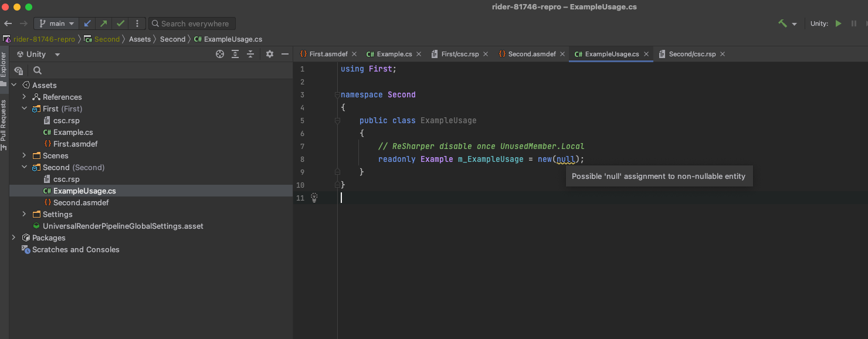
Task: Update Project using the blue down-arrow icon
Action: click(87, 23)
